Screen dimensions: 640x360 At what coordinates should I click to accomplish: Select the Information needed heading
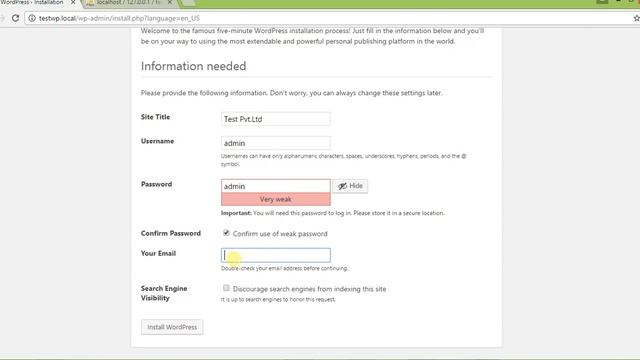pos(193,66)
